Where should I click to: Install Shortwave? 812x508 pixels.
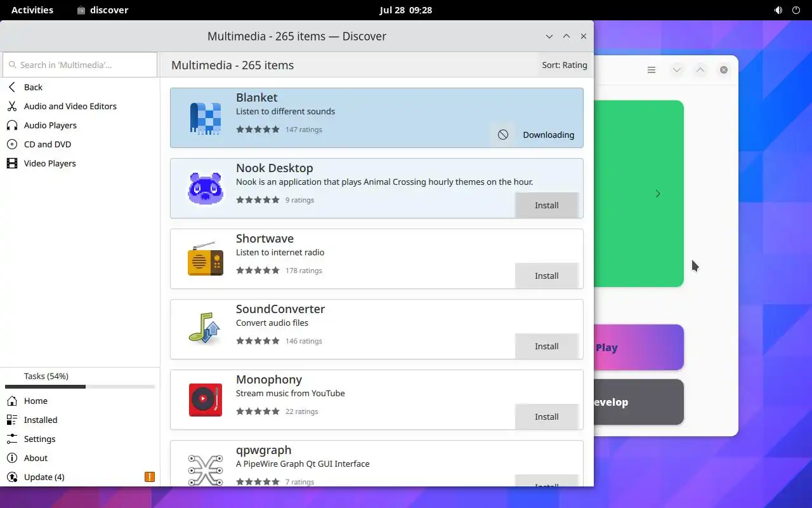(546, 276)
